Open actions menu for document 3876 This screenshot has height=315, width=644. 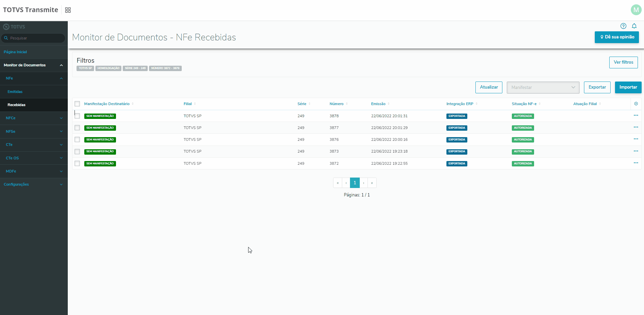pos(636,139)
